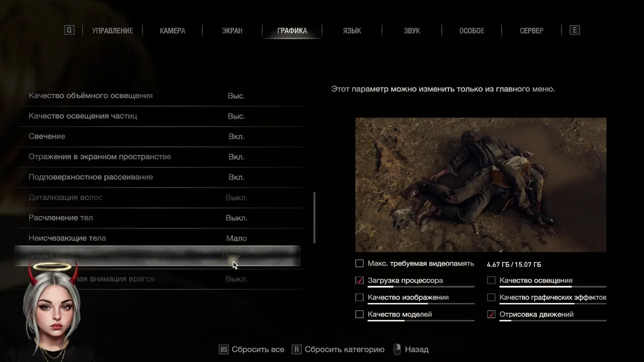Change Детализация волос value Выкл.
Screen dimensions: 644x362
click(x=236, y=198)
